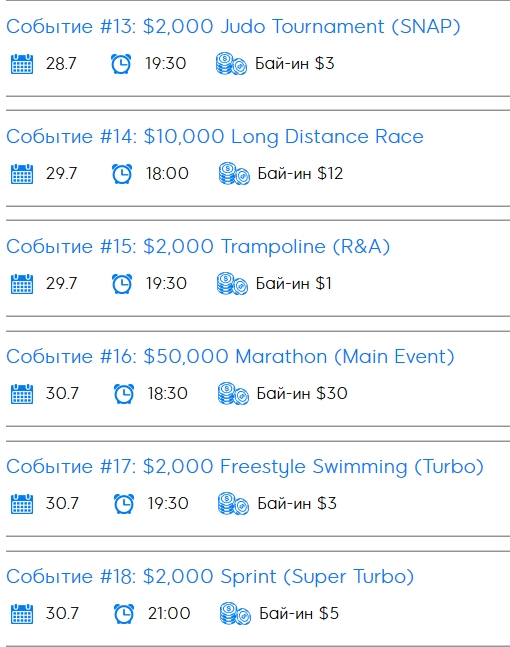510x647 pixels.
Task: Open Event #15 Trampoline (R&A) link
Action: [x=198, y=246]
